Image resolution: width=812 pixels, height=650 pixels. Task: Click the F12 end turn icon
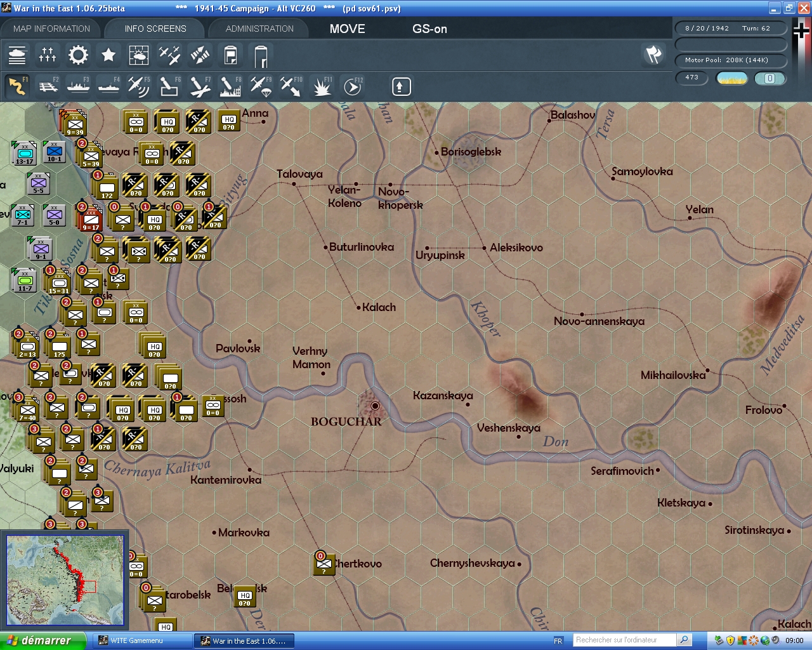pyautogui.click(x=352, y=86)
